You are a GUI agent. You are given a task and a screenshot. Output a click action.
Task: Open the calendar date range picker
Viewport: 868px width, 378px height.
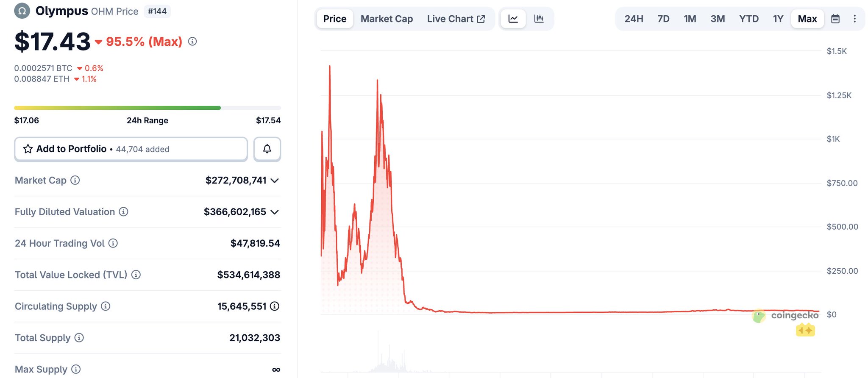(835, 19)
